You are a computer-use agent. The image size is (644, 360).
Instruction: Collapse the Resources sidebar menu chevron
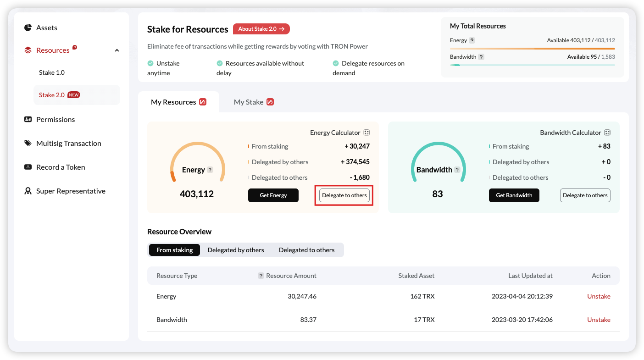pyautogui.click(x=117, y=50)
